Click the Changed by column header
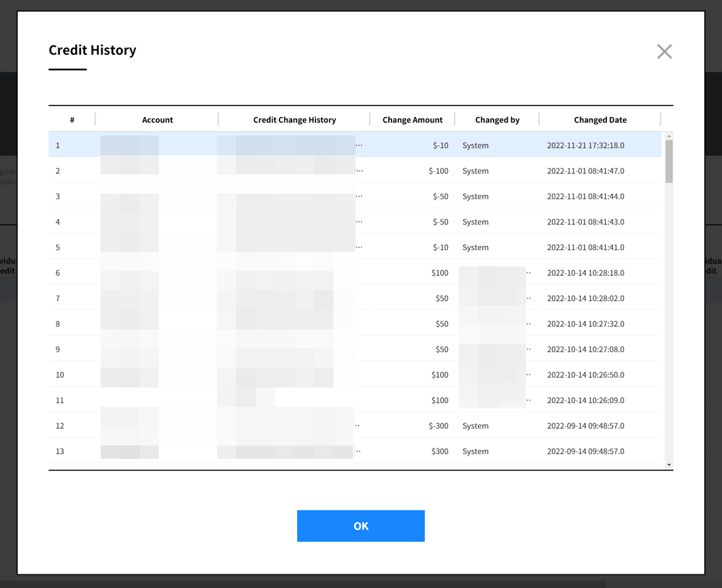The width and height of the screenshot is (722, 588). point(497,120)
